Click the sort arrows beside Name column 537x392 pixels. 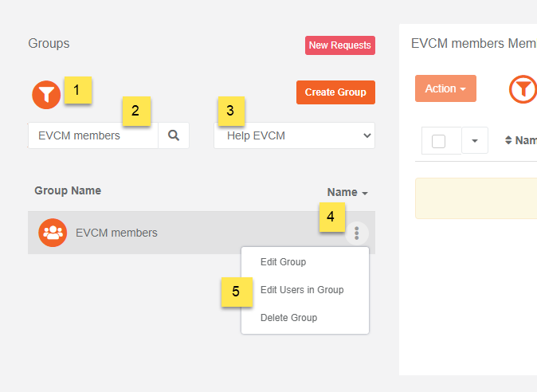tap(508, 140)
